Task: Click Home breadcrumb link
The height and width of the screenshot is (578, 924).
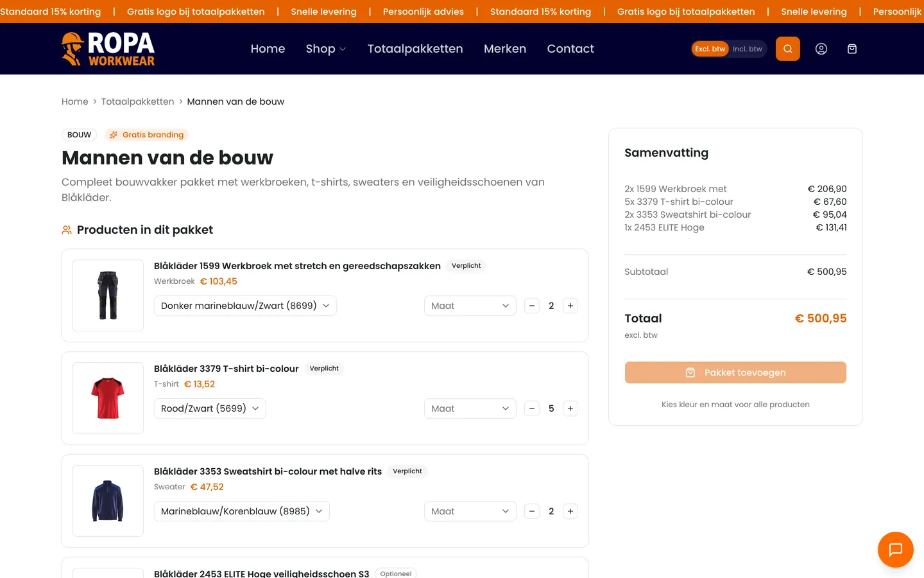Action: click(x=75, y=101)
